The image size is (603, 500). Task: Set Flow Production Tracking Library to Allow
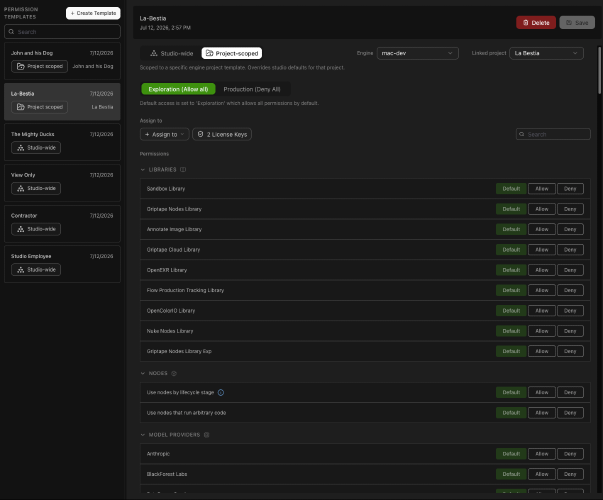click(541, 290)
